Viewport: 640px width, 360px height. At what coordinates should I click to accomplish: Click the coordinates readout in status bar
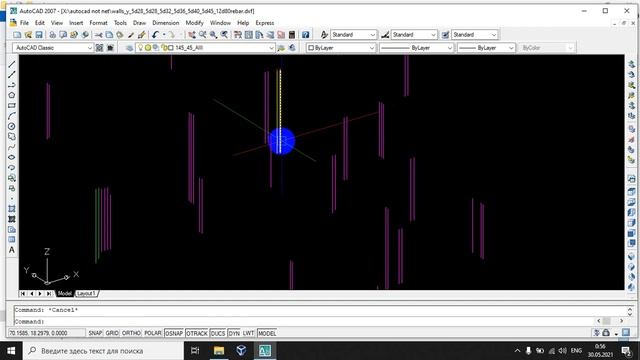pyautogui.click(x=47, y=333)
